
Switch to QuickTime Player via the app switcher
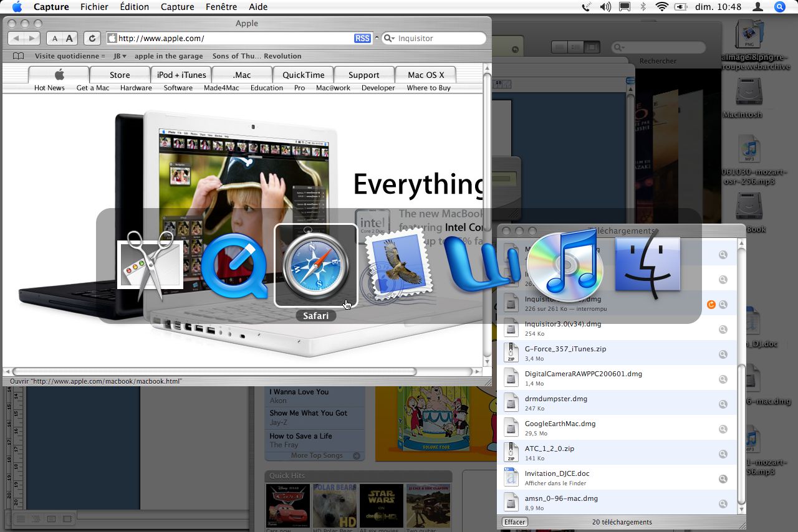[233, 265]
